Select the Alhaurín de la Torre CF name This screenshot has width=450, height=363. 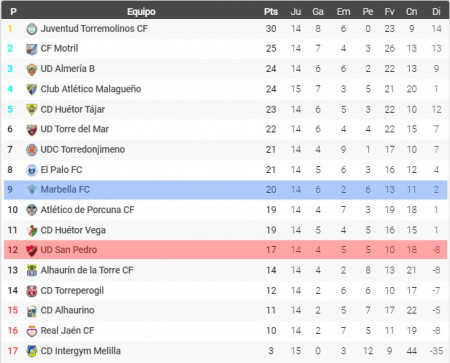87,270
